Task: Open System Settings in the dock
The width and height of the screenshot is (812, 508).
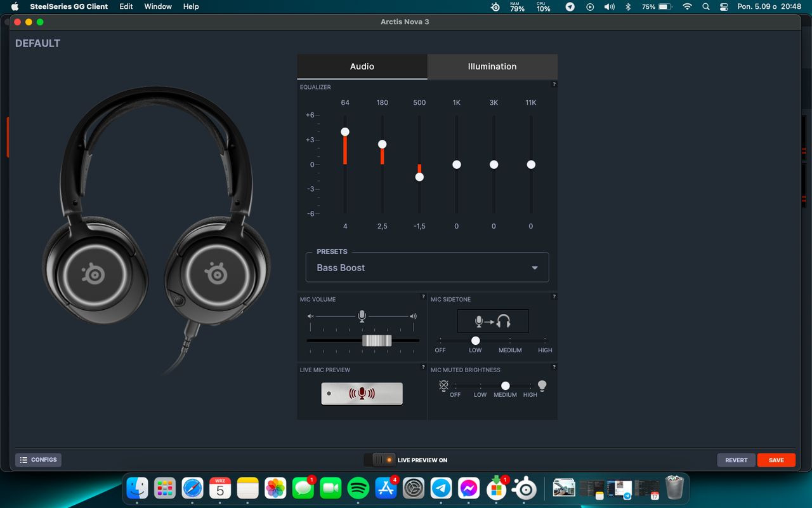Action: tap(414, 488)
